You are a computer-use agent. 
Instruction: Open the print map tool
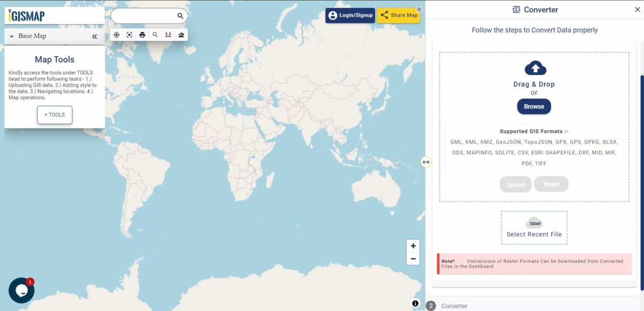(142, 34)
